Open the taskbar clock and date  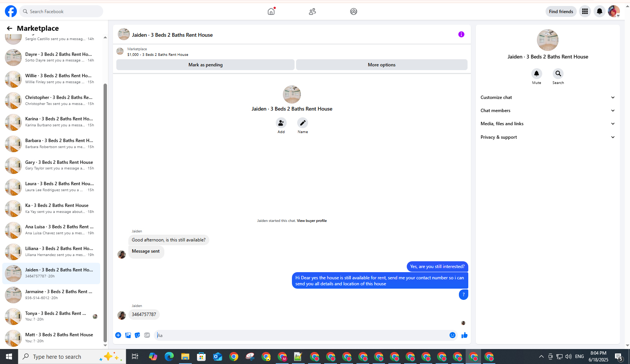coord(598,357)
